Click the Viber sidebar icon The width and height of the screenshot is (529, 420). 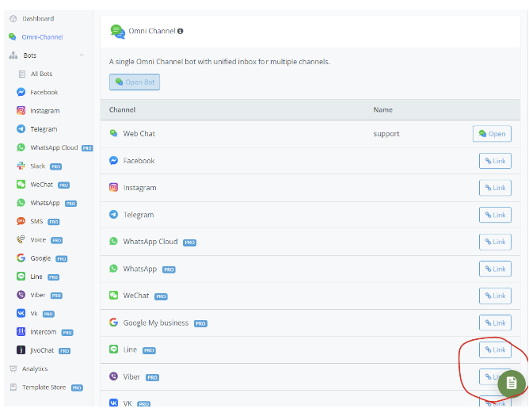21,295
